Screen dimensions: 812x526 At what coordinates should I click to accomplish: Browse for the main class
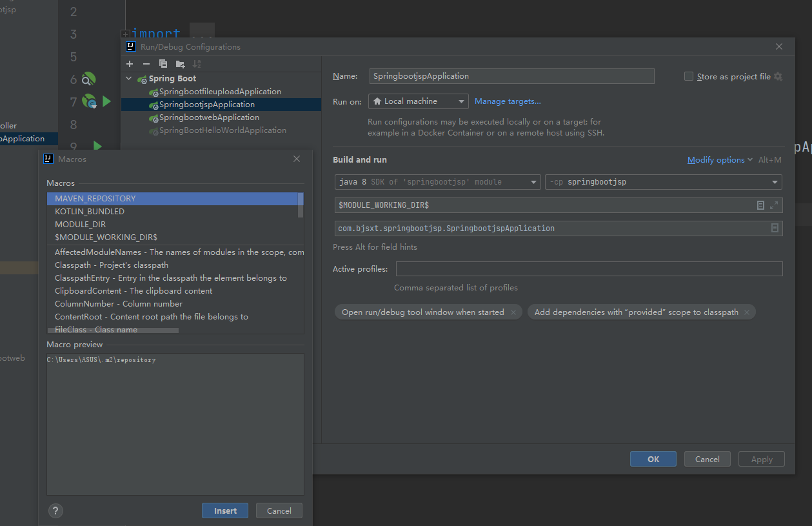pos(775,228)
